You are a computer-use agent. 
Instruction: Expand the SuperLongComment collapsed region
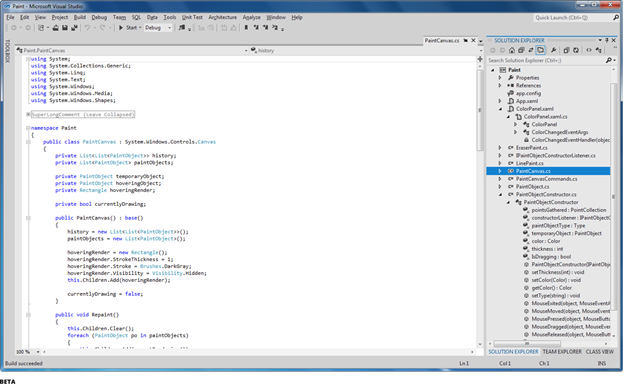pyautogui.click(x=28, y=115)
